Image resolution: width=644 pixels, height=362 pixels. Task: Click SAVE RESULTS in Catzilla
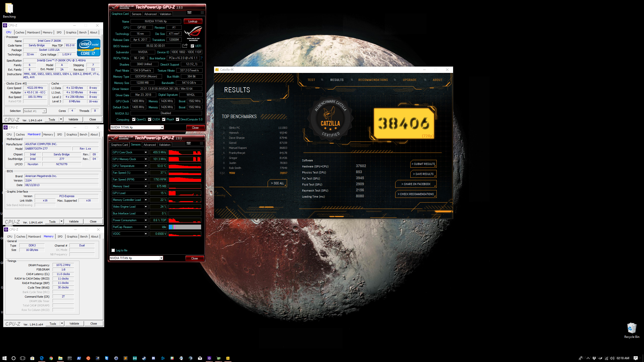(x=424, y=174)
